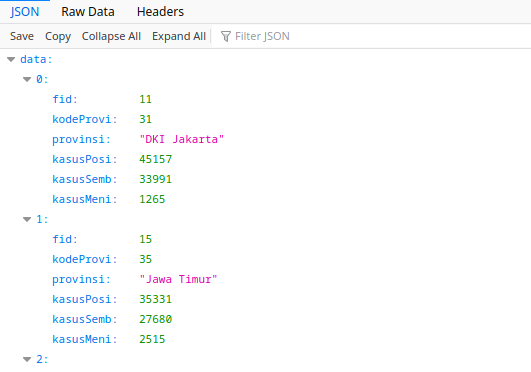Click the kasusPosi value 45157

[155, 159]
